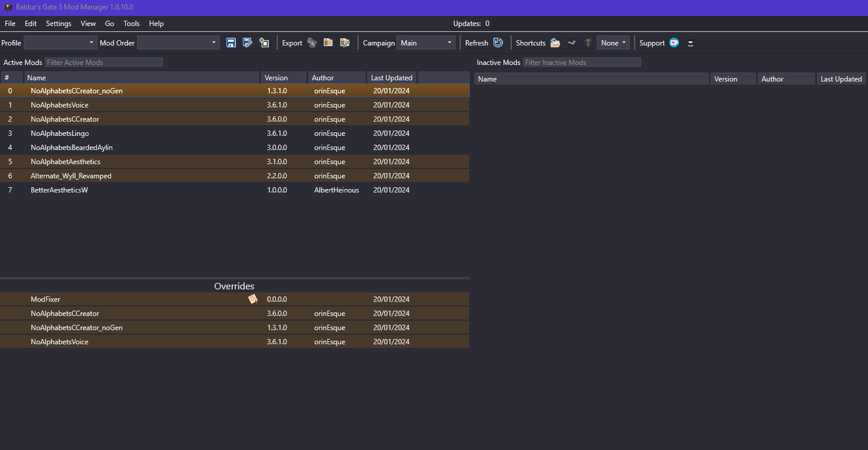Click the second Shortcuts icon after folder
The image size is (868, 450).
[572, 43]
